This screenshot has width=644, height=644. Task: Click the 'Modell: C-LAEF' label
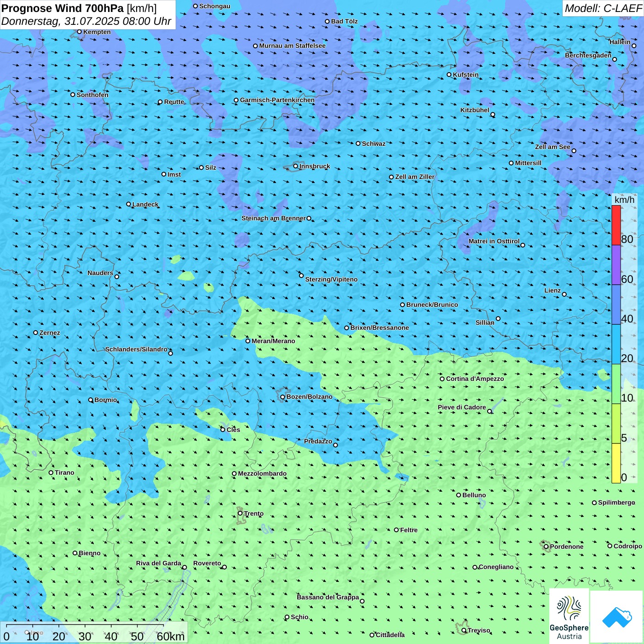[x=603, y=8]
